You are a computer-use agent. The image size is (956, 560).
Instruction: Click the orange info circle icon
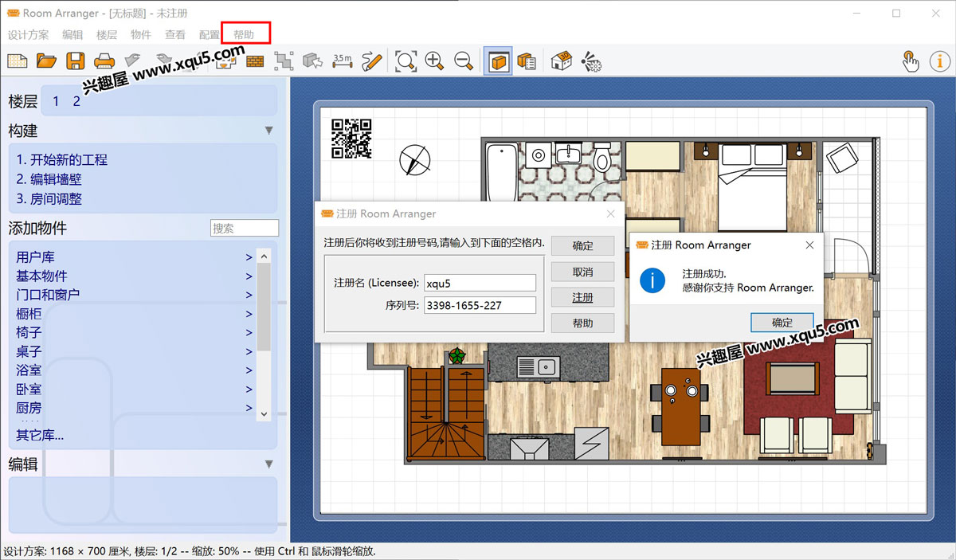click(940, 61)
